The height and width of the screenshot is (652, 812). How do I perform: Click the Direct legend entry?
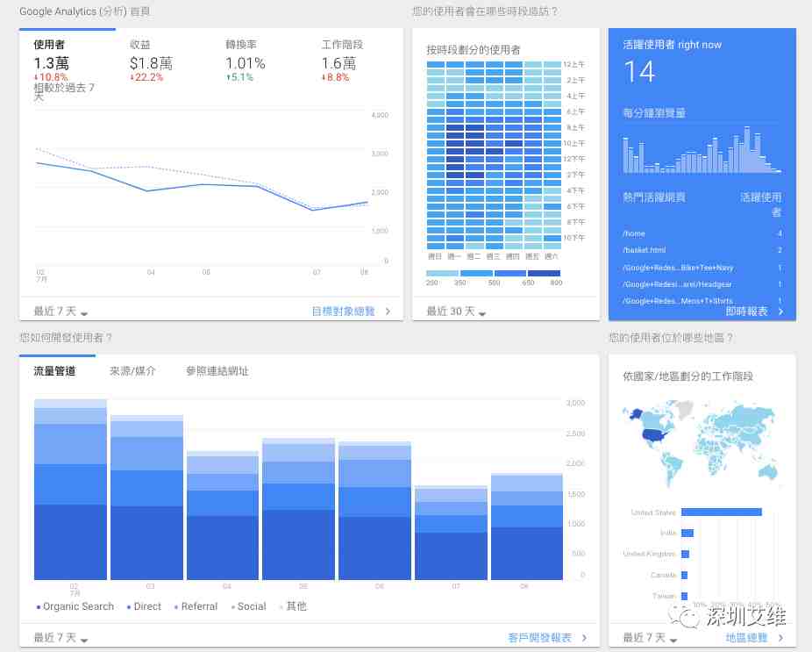click(144, 606)
